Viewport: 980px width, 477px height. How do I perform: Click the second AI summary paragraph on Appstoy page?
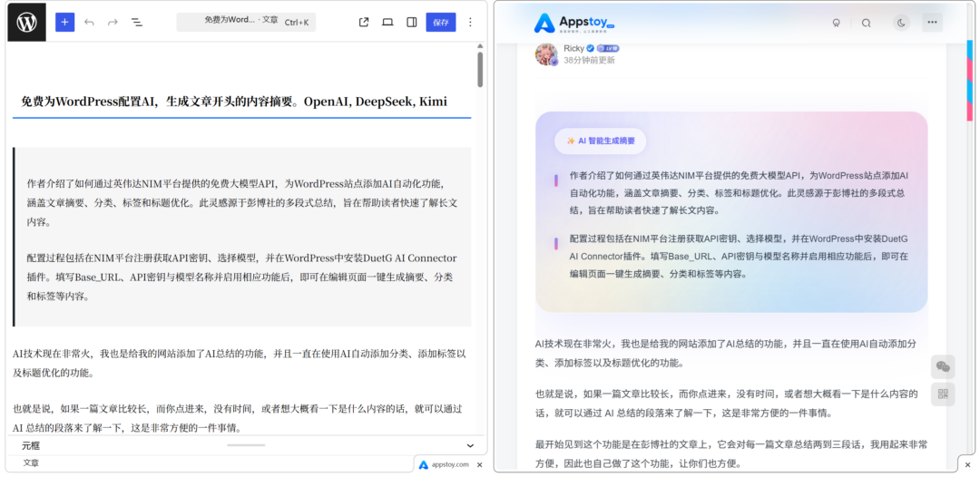click(x=739, y=256)
